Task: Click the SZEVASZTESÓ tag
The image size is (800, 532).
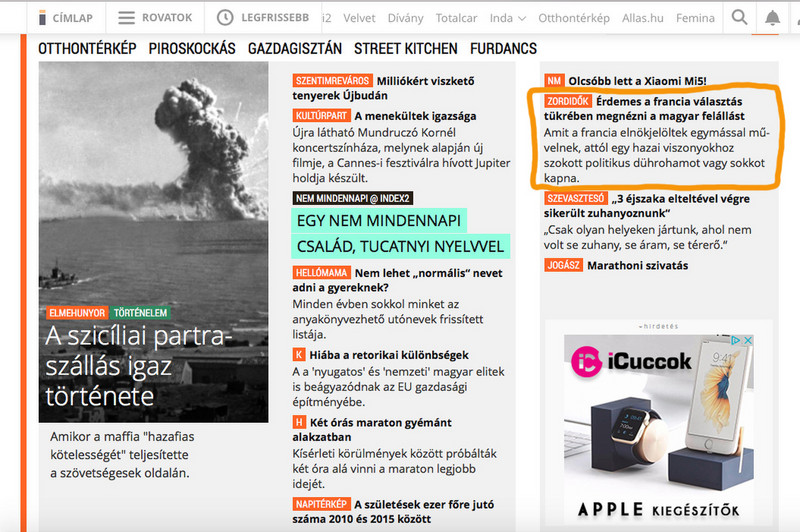Action: 576,198
